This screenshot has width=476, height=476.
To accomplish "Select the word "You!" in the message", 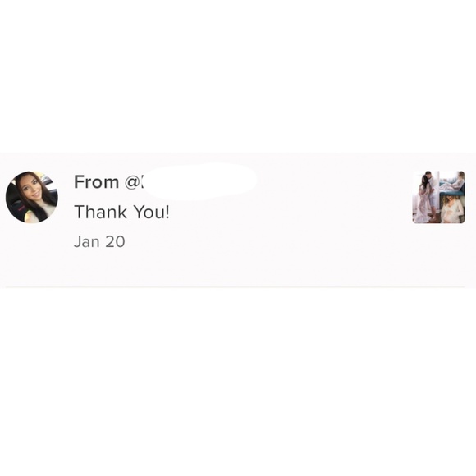I will coord(152,212).
